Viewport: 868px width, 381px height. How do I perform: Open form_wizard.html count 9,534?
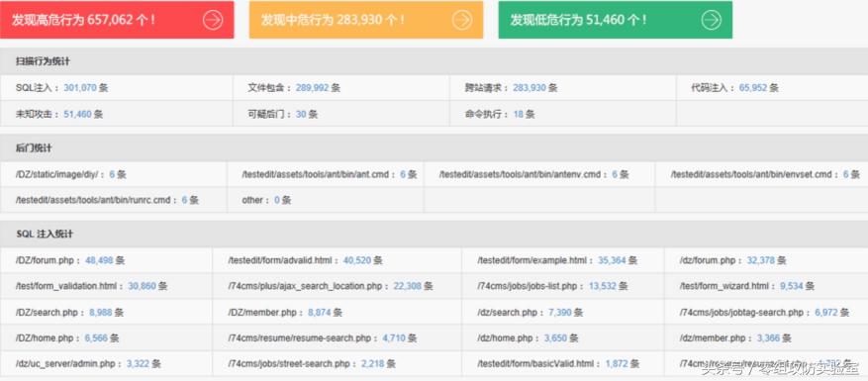click(x=791, y=286)
